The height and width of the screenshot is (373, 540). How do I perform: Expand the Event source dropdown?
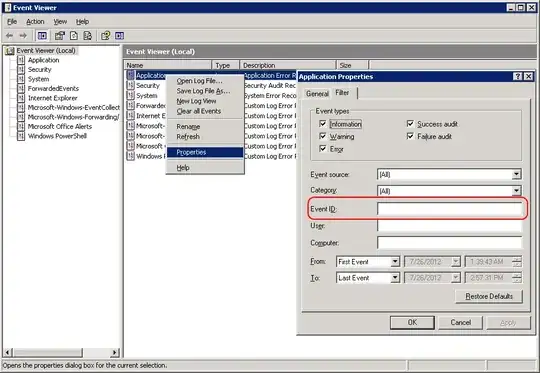(516, 174)
